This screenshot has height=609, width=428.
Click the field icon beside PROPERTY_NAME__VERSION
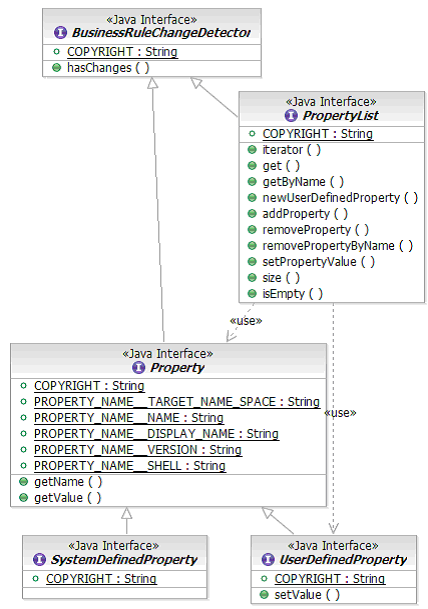coord(24,450)
